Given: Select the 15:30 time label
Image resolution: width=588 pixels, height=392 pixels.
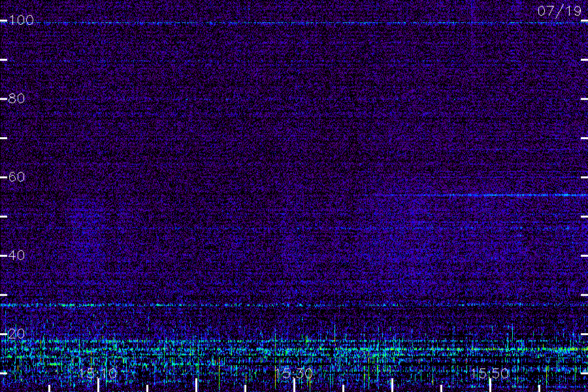Looking at the screenshot, I should tap(293, 373).
